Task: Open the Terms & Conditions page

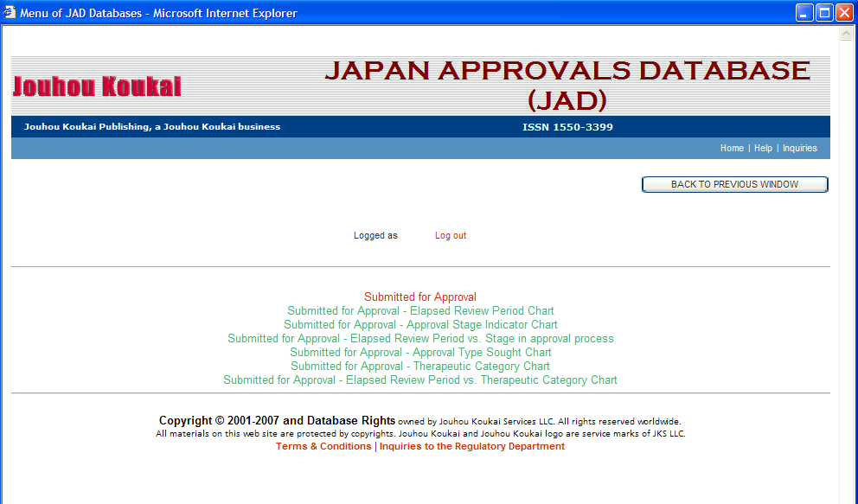Action: 323,446
